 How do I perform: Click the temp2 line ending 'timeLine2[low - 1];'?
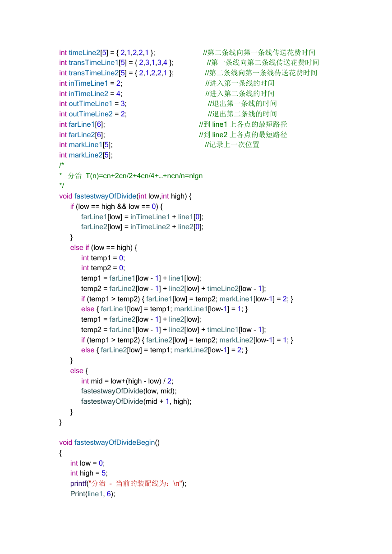point(174,289)
